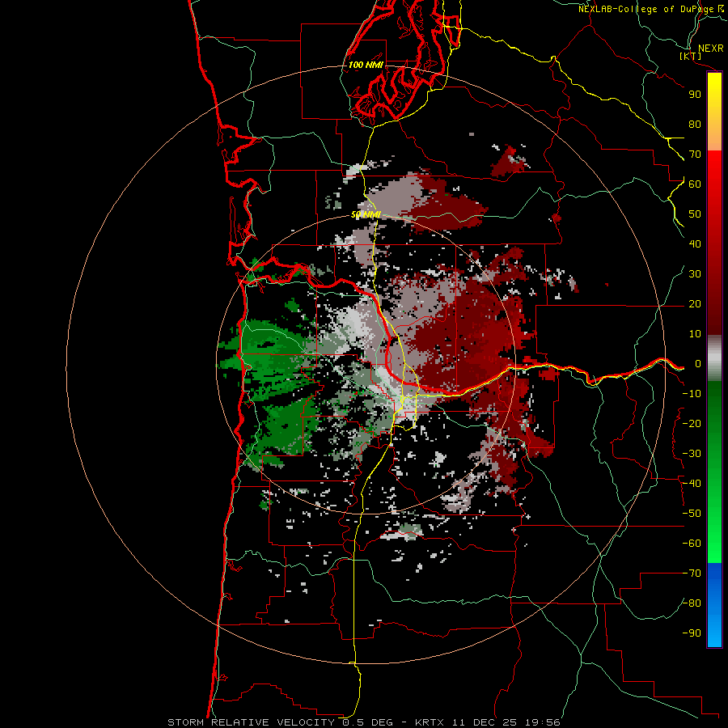The image size is (728, 728).
Task: Click the STORM RELATIVE VELOCITY footer caption
Action: tap(363, 722)
